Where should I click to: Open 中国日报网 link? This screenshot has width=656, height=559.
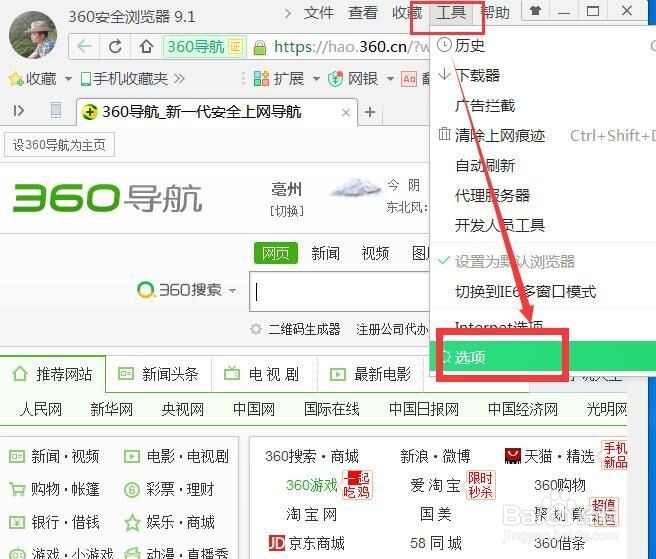pyautogui.click(x=424, y=409)
